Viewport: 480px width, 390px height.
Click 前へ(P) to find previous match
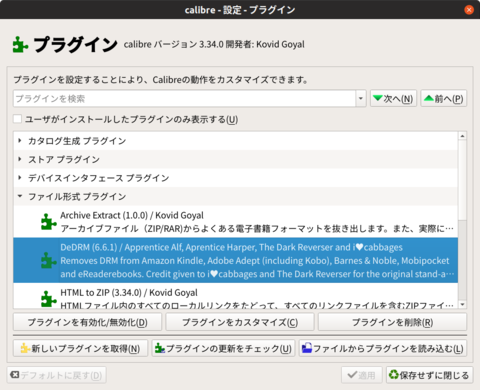pos(444,98)
